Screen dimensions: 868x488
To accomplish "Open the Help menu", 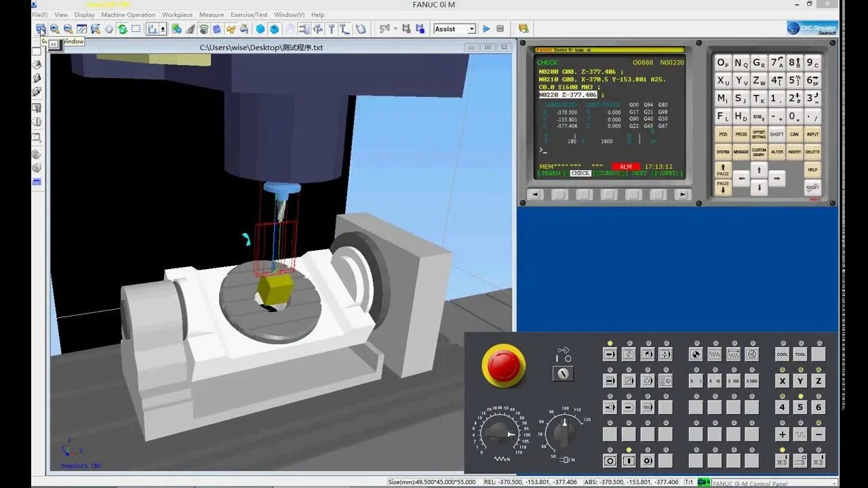I will pos(317,14).
